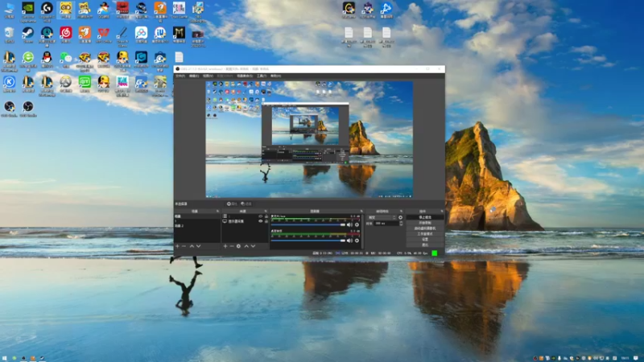Click the green status indicator square
Viewport: 644px width, 362px height.
click(x=435, y=253)
